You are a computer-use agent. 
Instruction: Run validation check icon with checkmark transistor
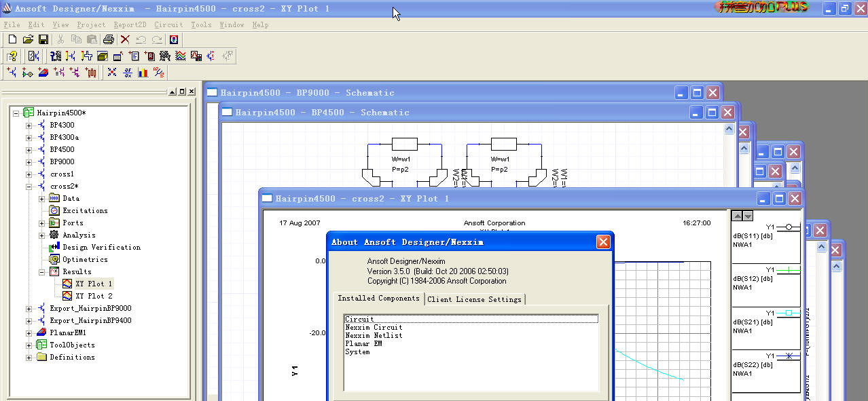tap(34, 56)
